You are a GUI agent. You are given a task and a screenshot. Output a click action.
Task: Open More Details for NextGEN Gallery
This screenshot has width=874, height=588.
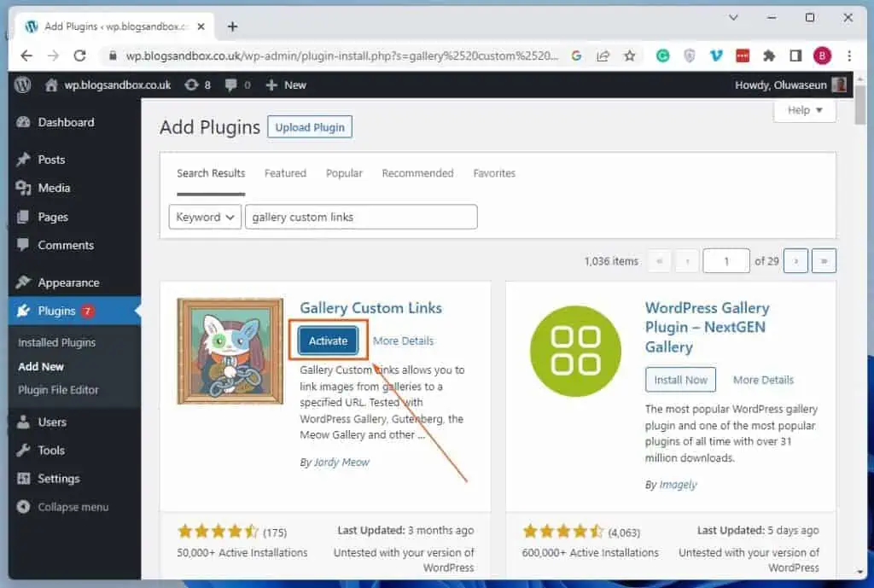[x=763, y=380]
